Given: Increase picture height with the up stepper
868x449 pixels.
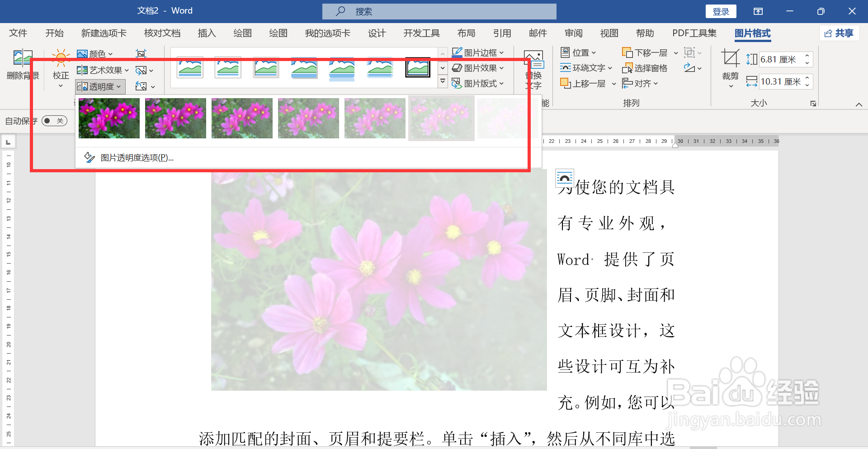Looking at the screenshot, I should [x=807, y=56].
